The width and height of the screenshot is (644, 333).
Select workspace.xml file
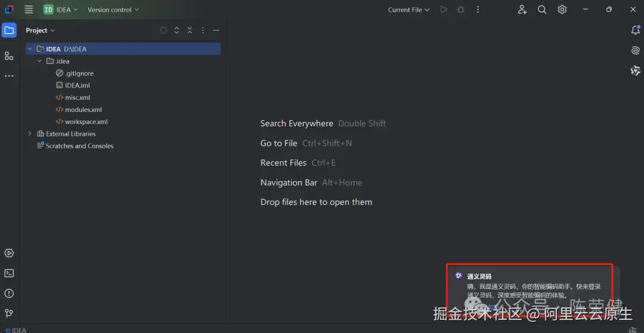82,122
